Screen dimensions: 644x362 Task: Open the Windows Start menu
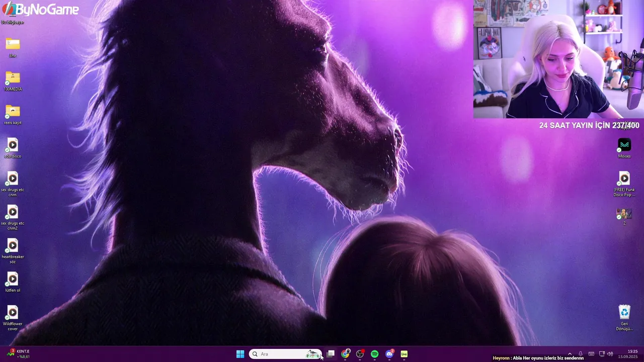[240, 354]
